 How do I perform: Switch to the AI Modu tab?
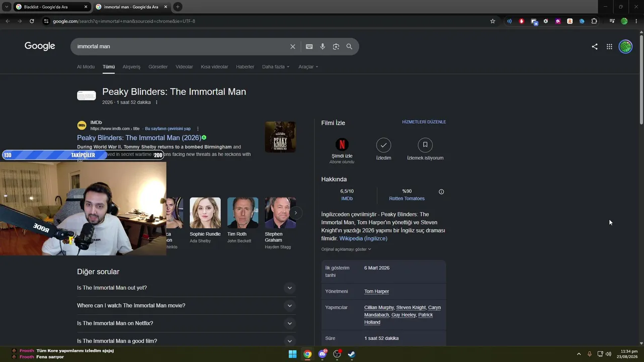(x=86, y=67)
